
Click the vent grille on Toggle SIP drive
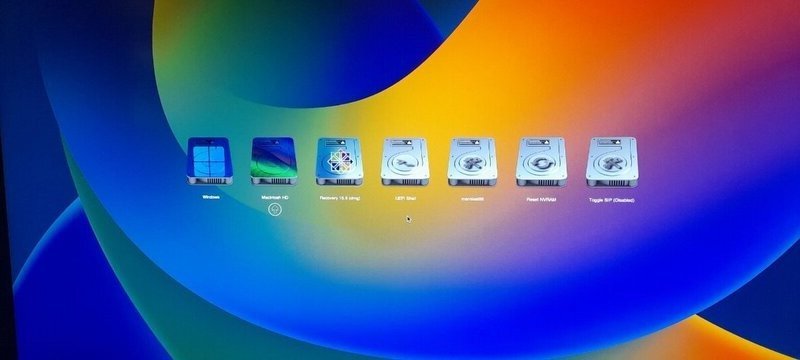click(612, 182)
